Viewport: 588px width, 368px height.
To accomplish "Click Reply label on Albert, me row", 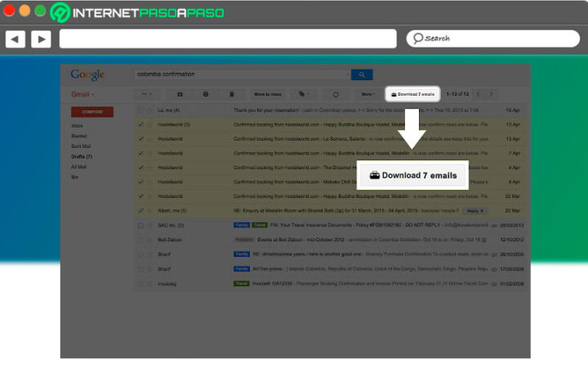I will pos(474,211).
